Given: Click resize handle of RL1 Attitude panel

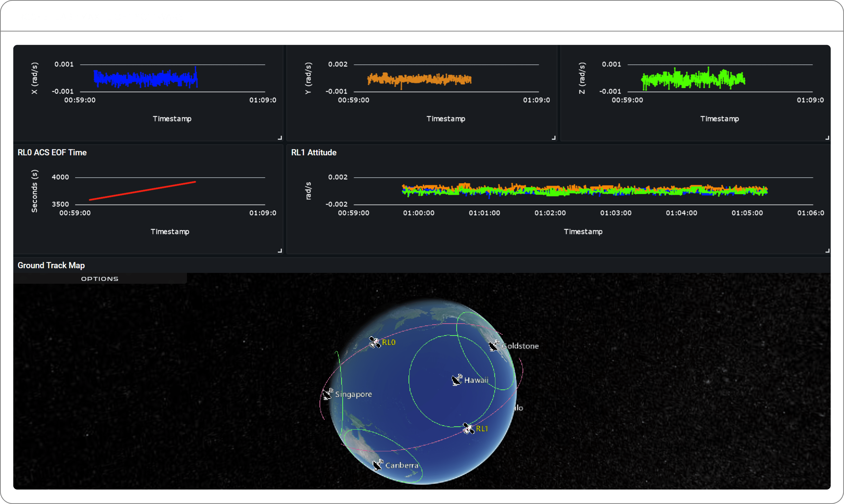Looking at the screenshot, I should point(827,251).
